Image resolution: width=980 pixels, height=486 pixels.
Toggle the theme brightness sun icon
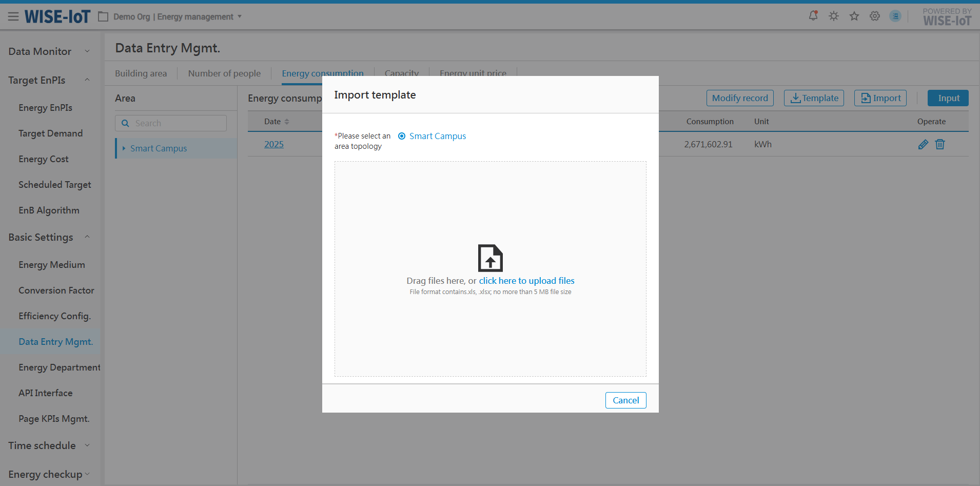click(834, 16)
